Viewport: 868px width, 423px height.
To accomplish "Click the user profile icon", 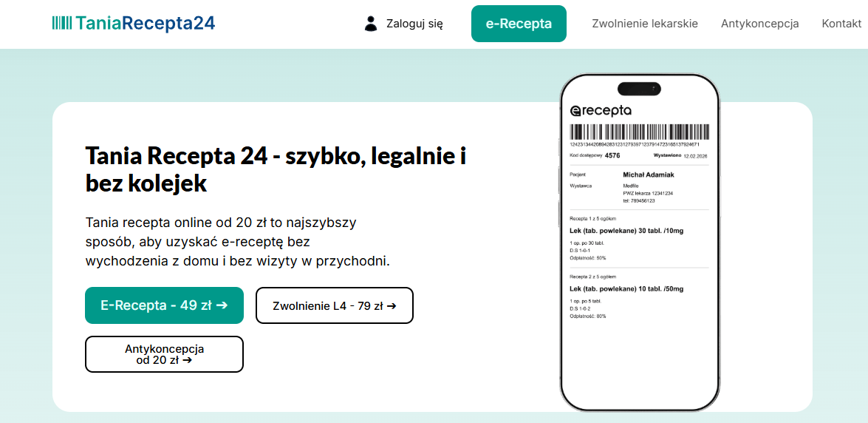I will click(371, 24).
